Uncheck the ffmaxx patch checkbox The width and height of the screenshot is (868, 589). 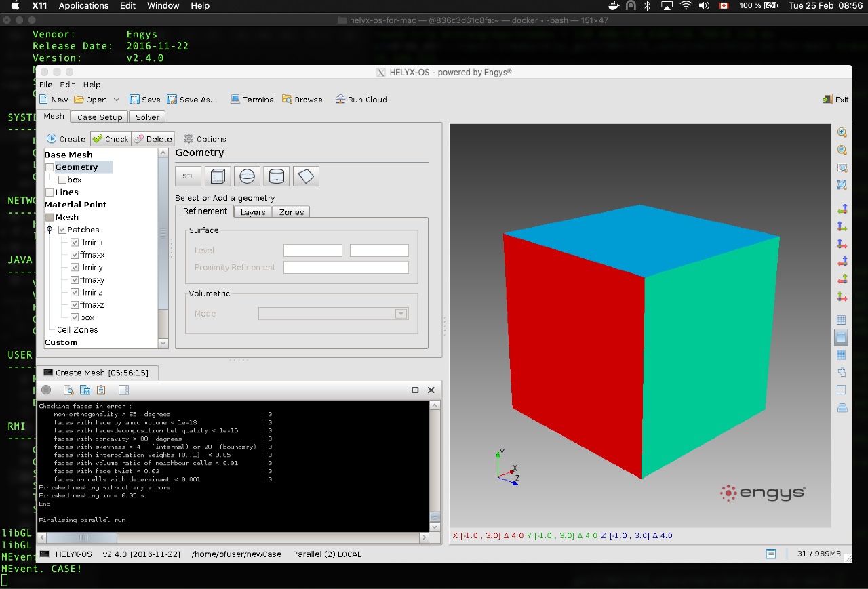tap(75, 255)
